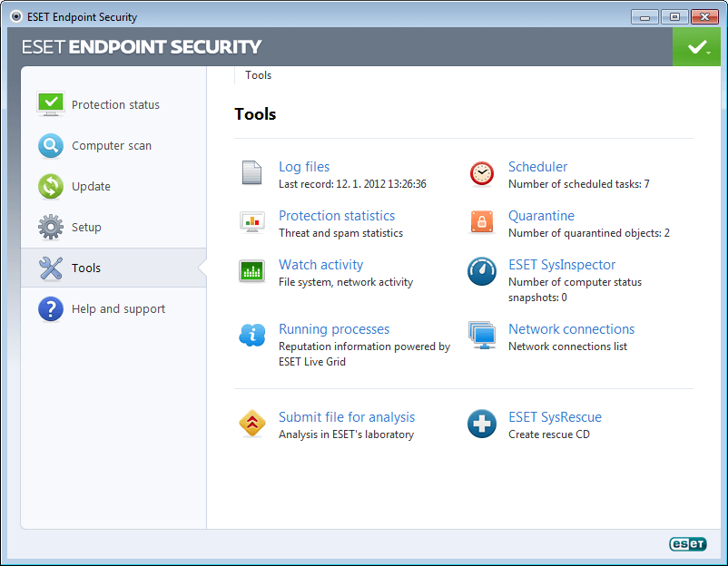Click the ESET logo at bottom right
728x566 pixels.
point(687,544)
